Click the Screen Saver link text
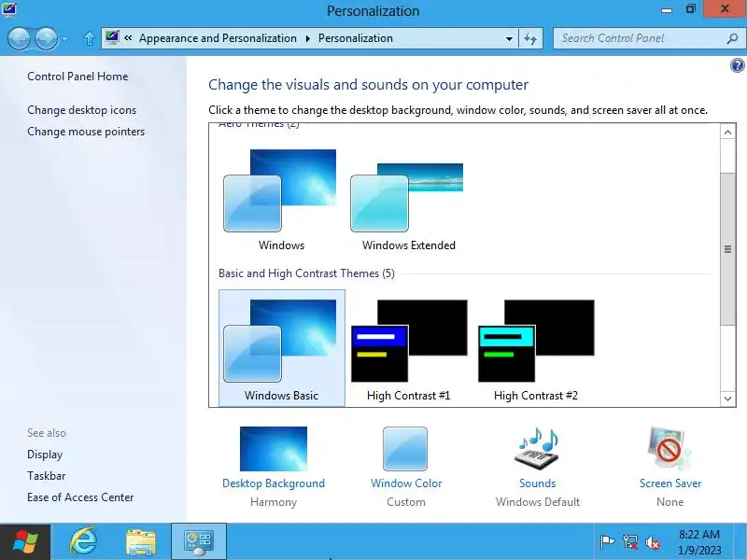The width and height of the screenshot is (747, 560). pos(670,483)
